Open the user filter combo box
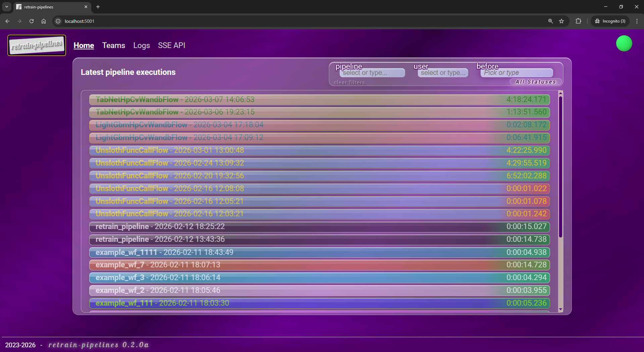Screen dimensions: 644x352 [x=443, y=73]
